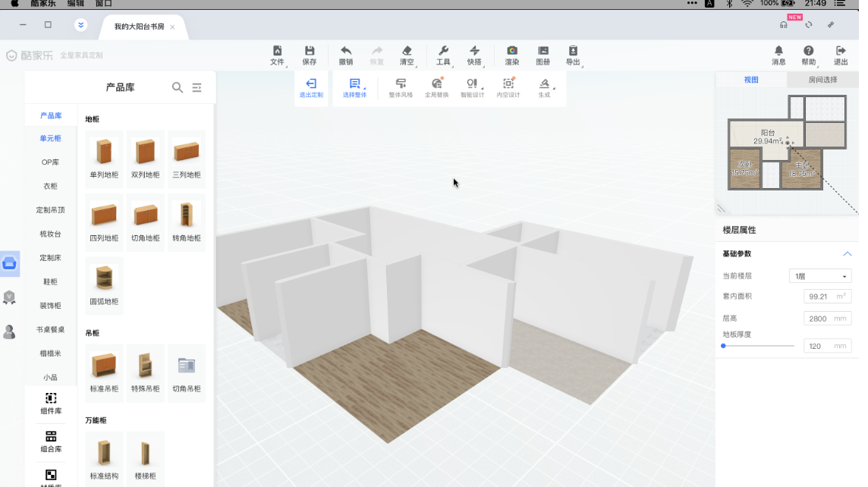Image resolution: width=868 pixels, height=487 pixels.
Task: Open the 消息 notification bell
Action: pos(778,51)
